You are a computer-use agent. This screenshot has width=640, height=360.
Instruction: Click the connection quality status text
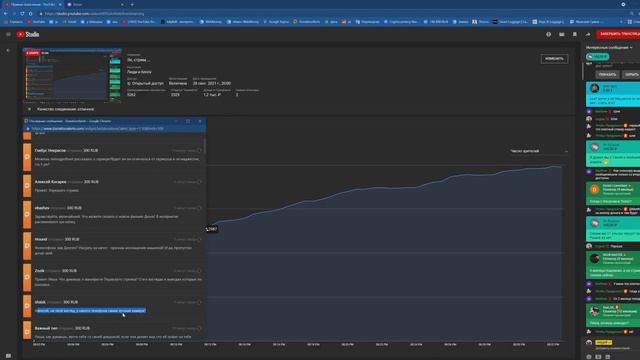65,109
